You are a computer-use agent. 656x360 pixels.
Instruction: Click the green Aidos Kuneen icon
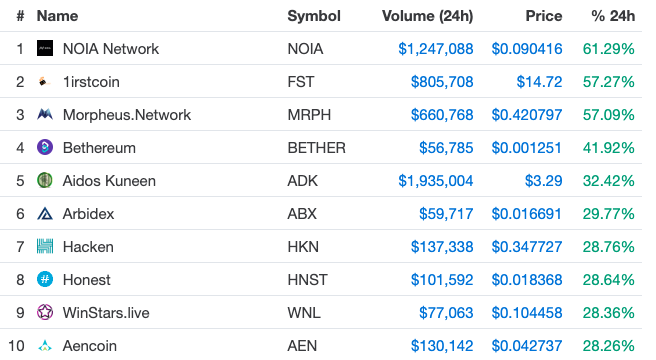point(45,180)
